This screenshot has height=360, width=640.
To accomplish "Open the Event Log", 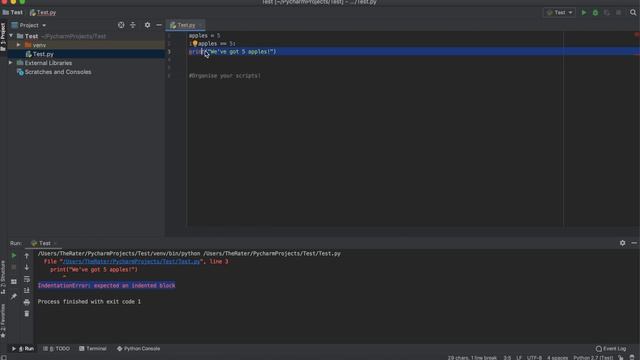I will click(611, 349).
